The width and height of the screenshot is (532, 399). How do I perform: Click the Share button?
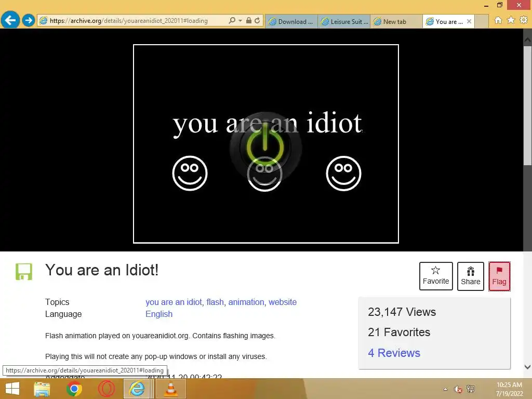pos(471,276)
